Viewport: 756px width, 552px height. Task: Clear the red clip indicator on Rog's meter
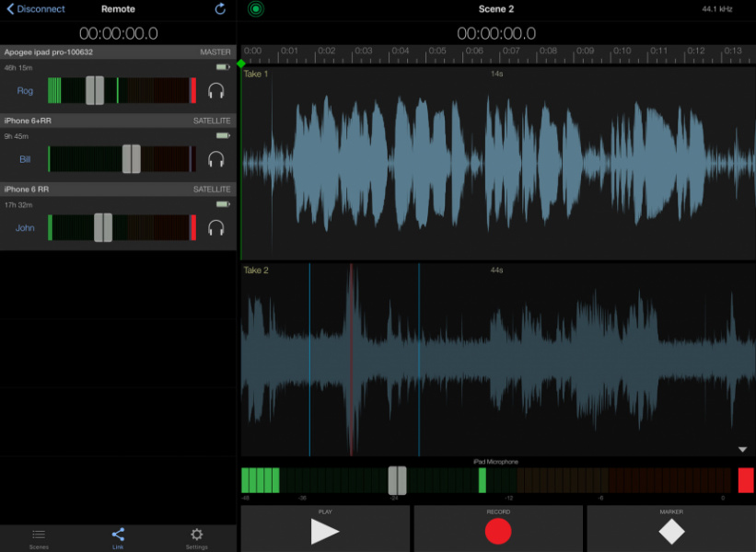point(192,90)
